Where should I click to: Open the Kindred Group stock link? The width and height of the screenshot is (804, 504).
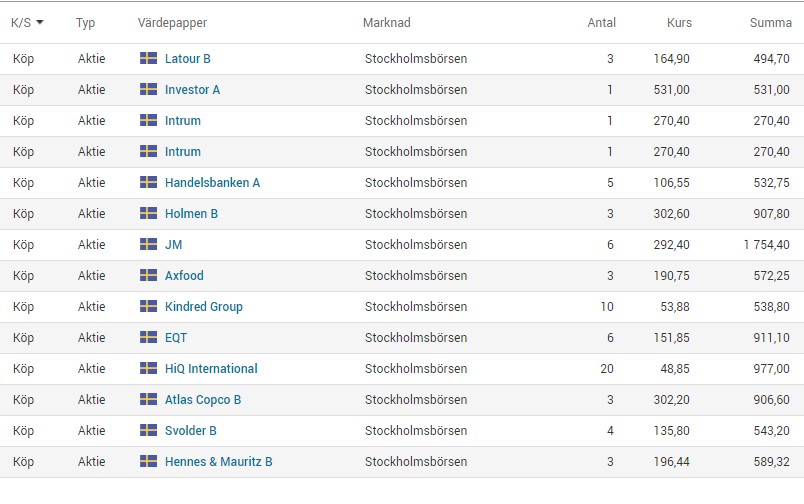[204, 307]
